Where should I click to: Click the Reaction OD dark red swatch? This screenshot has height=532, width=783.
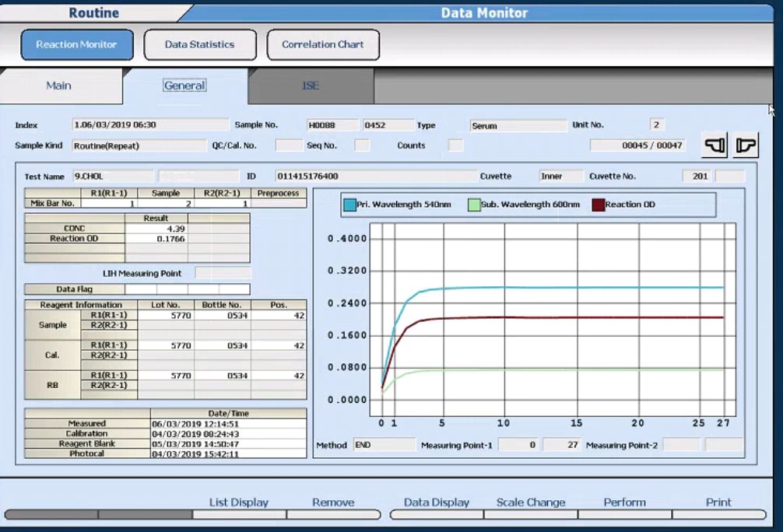(x=598, y=205)
